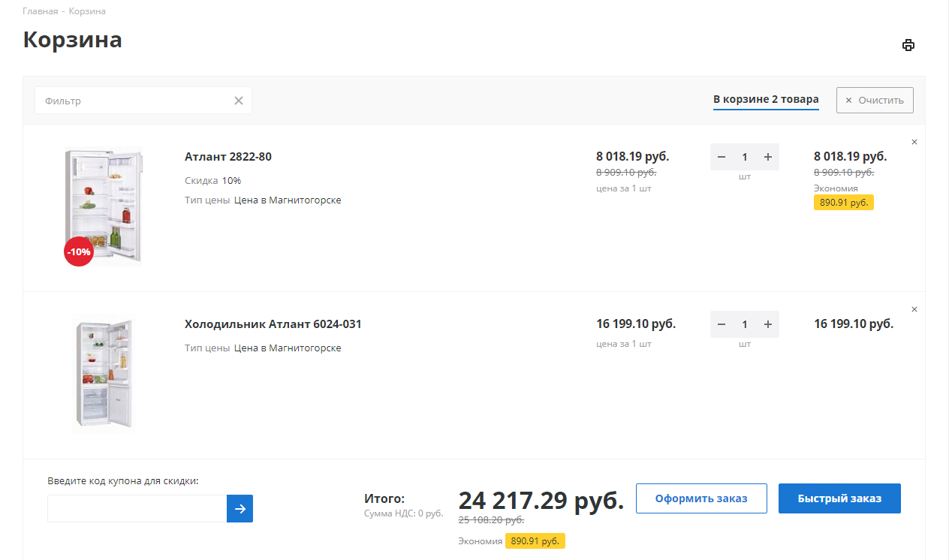Click savings badge in Итого section

(x=535, y=541)
